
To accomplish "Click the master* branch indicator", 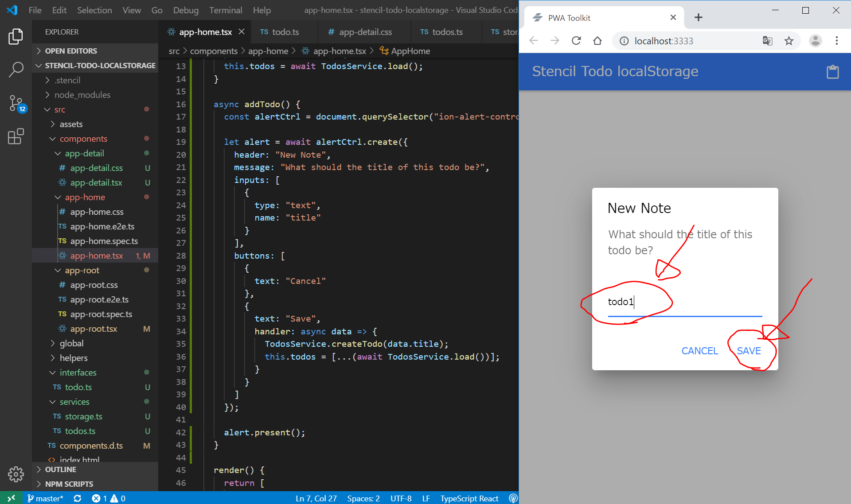I will [45, 498].
